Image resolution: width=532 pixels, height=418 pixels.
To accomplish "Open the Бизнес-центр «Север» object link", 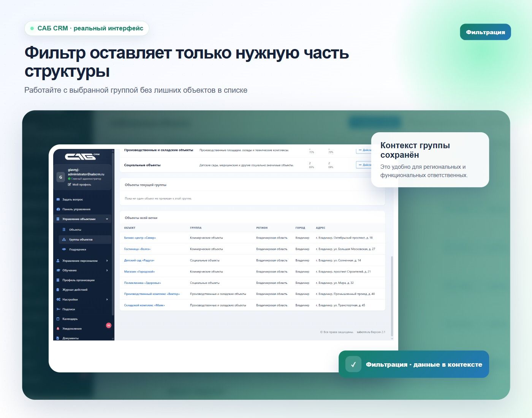I will coord(140,238).
